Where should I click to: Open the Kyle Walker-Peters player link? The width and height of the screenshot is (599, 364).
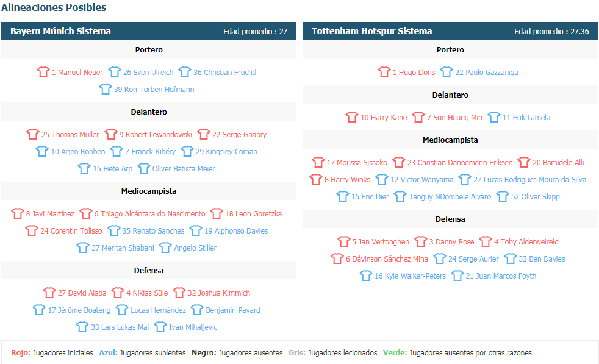pos(411,276)
